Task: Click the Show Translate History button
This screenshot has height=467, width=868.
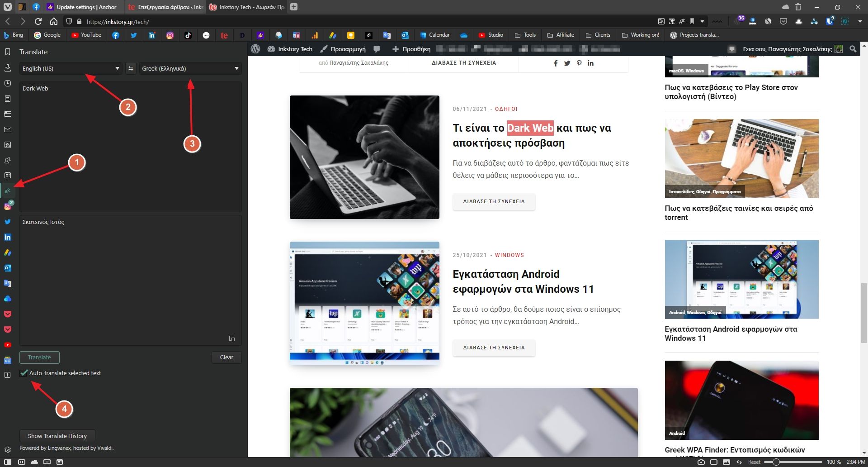Action: pos(57,436)
